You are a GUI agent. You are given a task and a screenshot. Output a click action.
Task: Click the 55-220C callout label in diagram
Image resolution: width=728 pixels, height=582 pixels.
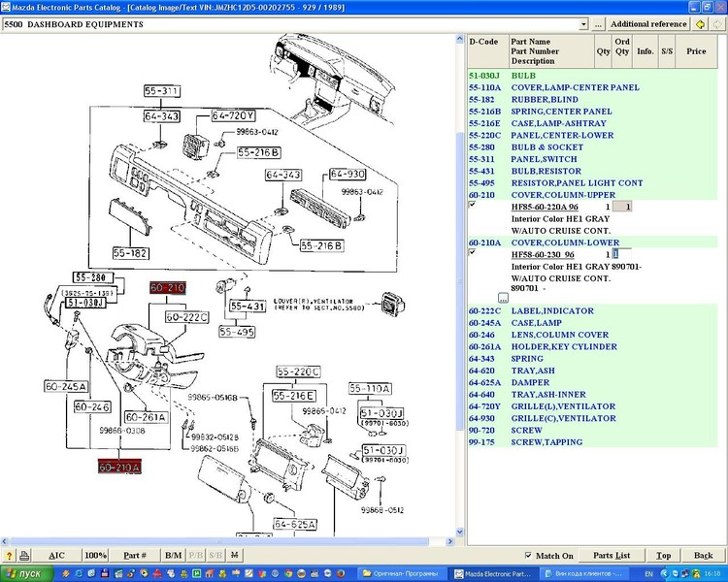[x=298, y=372]
